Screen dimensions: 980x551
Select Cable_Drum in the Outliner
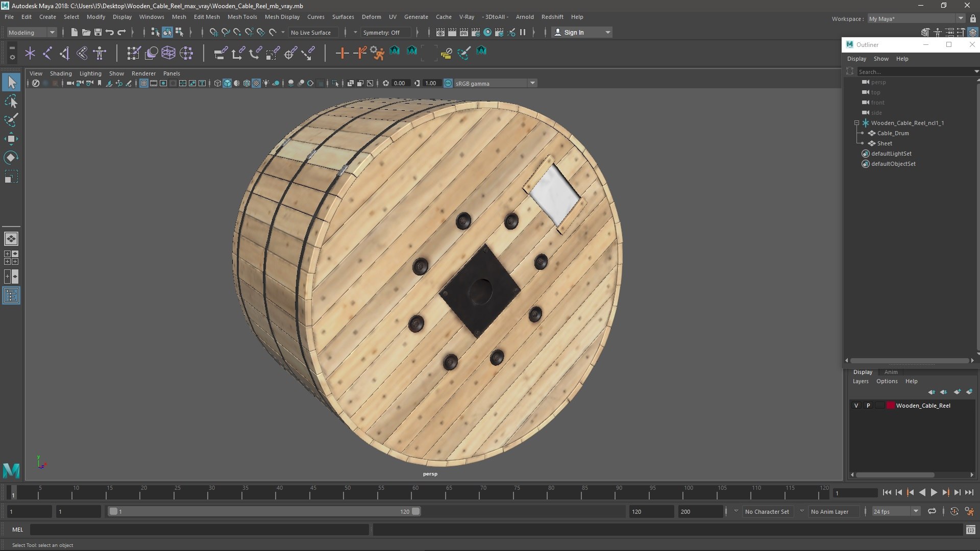(893, 133)
